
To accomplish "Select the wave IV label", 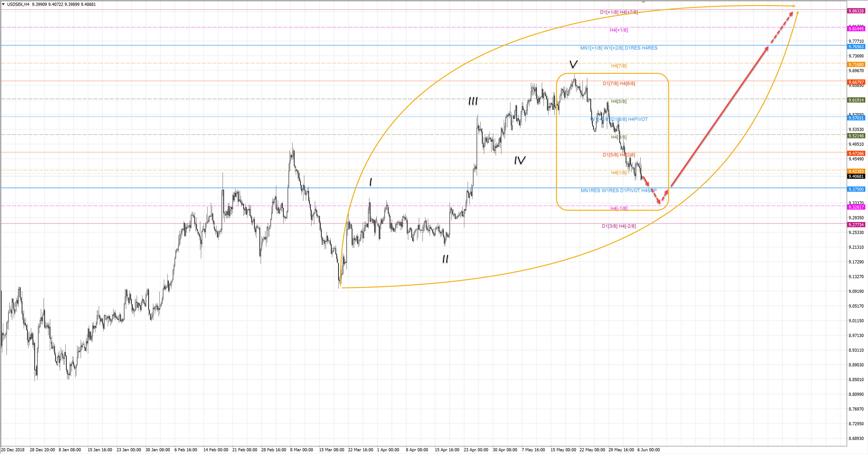I will click(x=520, y=160).
